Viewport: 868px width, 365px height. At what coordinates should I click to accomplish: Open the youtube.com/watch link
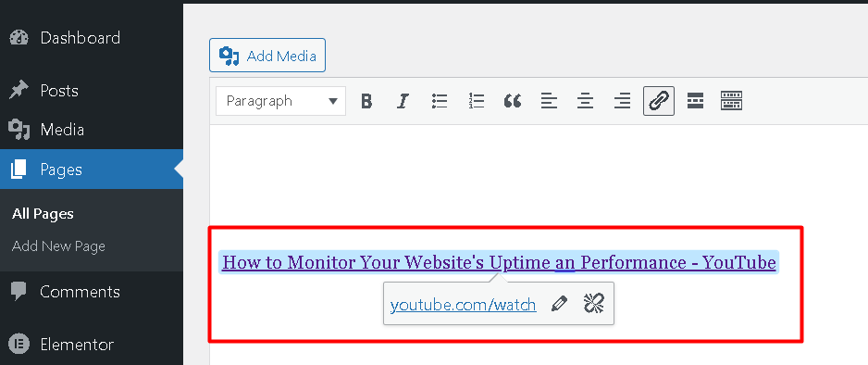coord(463,305)
